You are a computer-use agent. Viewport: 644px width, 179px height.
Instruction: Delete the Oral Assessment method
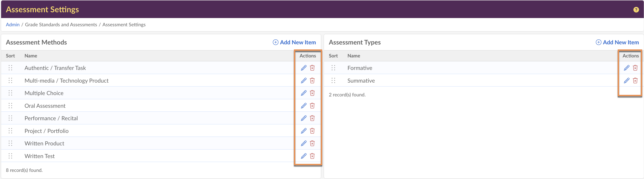coord(312,106)
